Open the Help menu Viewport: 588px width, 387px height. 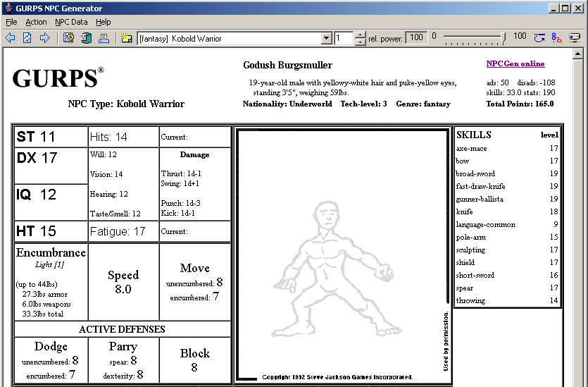tap(103, 22)
